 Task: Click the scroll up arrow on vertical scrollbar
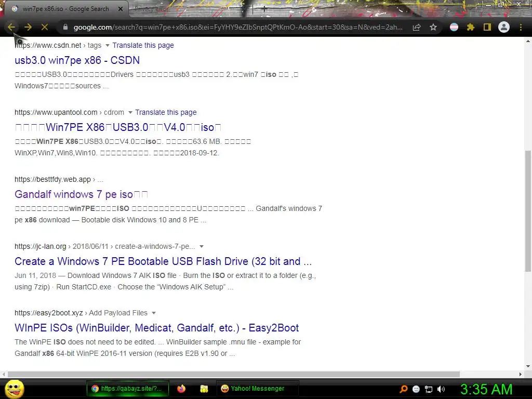click(528, 41)
